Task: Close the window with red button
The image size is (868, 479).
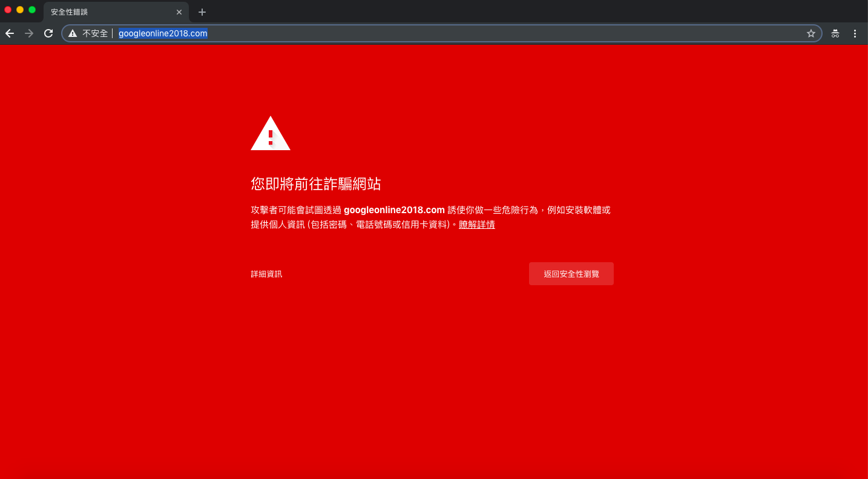Action: click(8, 10)
